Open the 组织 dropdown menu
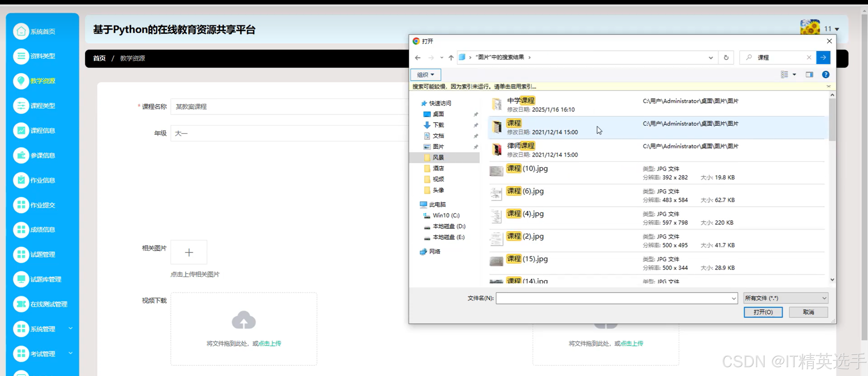Viewport: 868px width, 376px height. 425,75
